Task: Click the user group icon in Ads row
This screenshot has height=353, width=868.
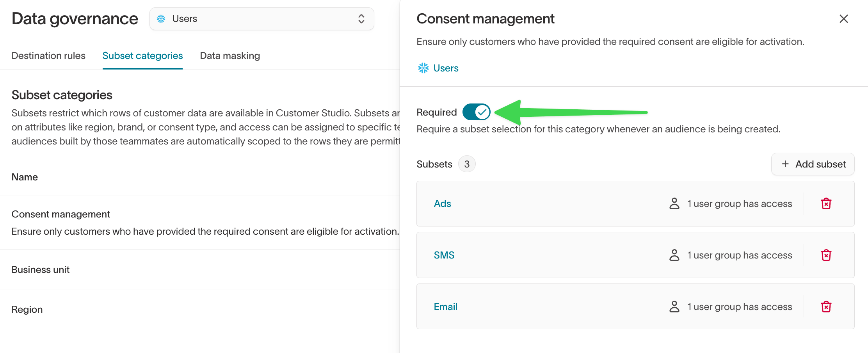Action: click(674, 204)
